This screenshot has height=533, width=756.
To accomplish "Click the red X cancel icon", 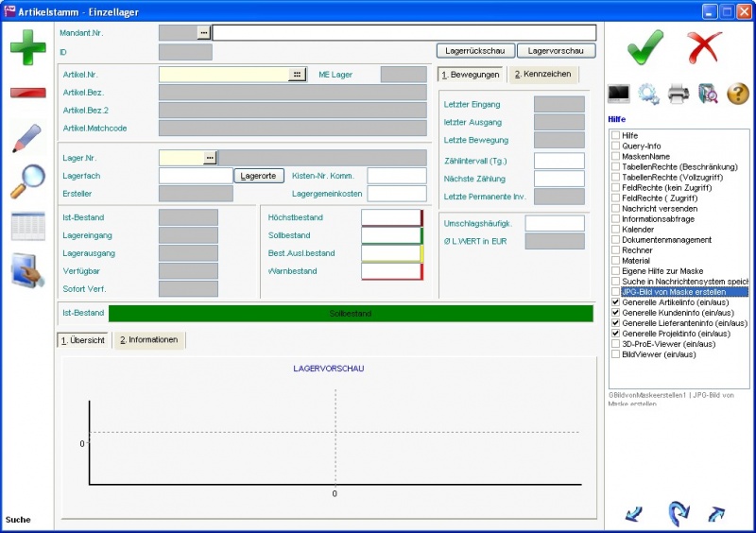I will click(704, 47).
